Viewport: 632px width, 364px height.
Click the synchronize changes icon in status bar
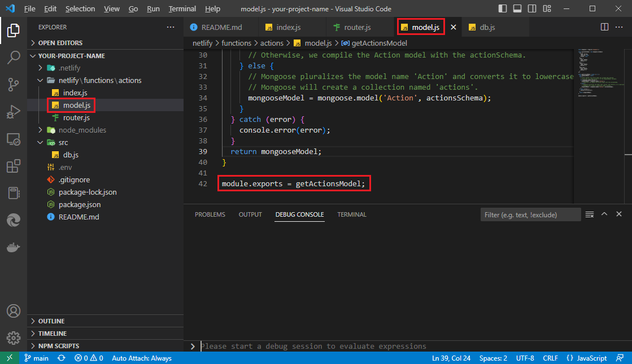(60, 357)
